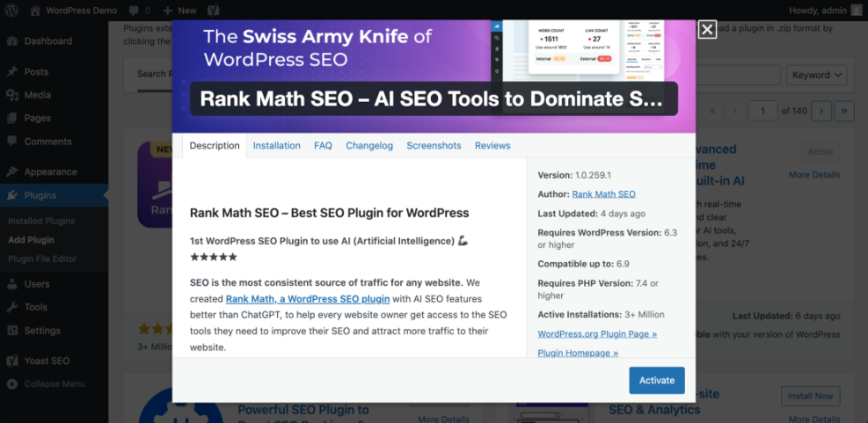Click the Posts pin icon
Screen dimensions: 868x423
pyautogui.click(x=12, y=72)
